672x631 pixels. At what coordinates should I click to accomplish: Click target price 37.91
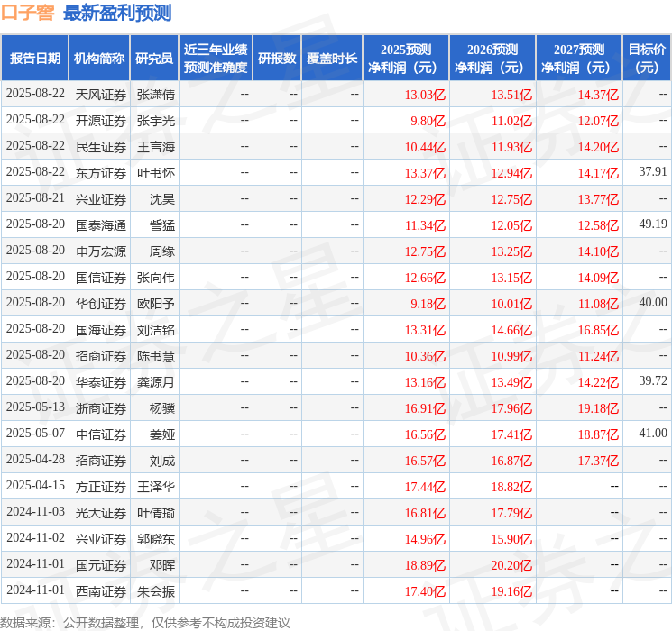point(653,172)
